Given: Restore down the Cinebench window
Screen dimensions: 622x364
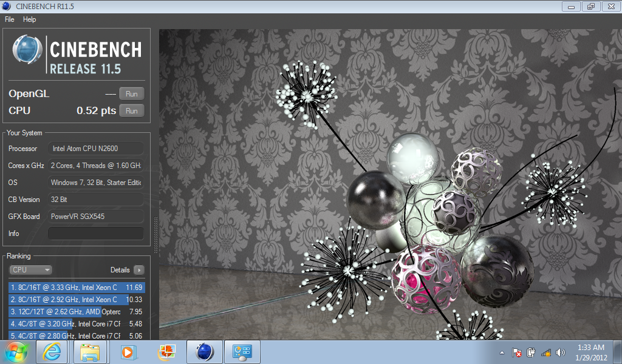Looking at the screenshot, I should click(591, 6).
